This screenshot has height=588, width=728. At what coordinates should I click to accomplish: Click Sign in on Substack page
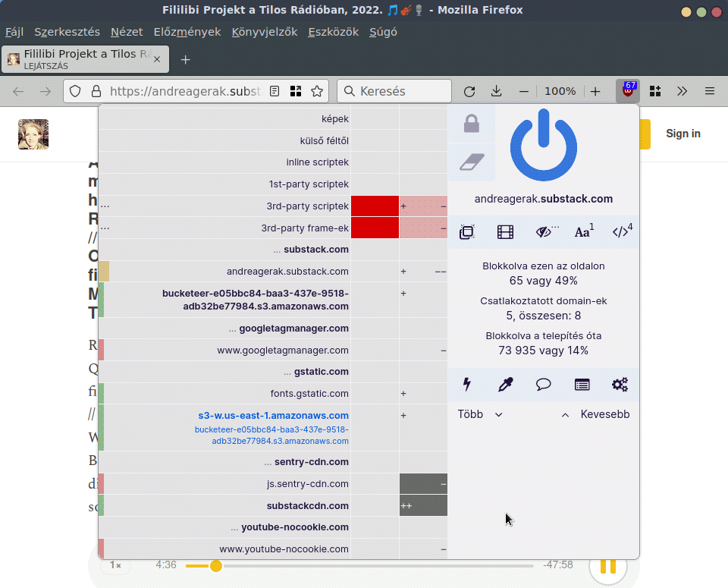683,134
